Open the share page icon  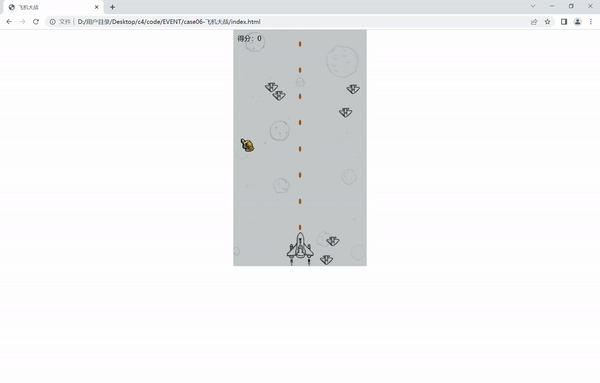coord(534,22)
